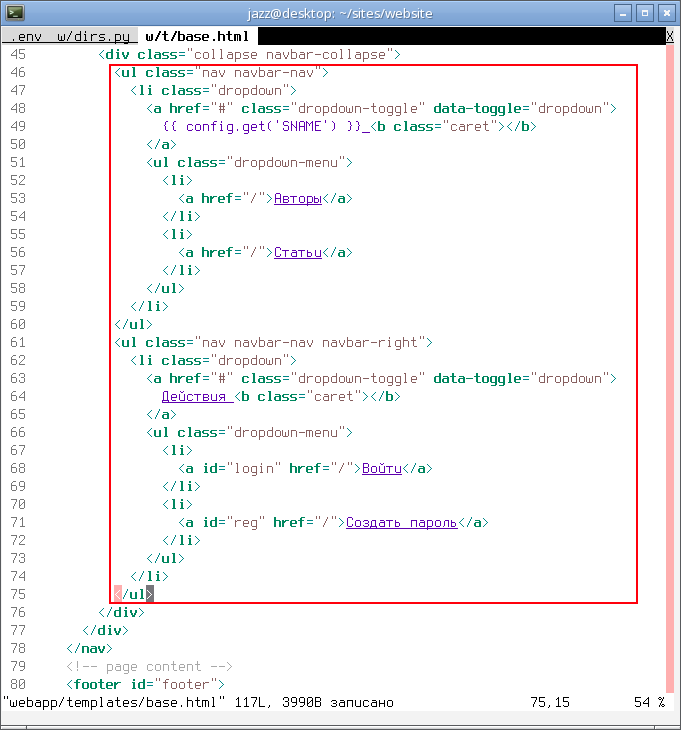Click the closing </div> tag on line 77
The image size is (681, 730).
[105, 631]
